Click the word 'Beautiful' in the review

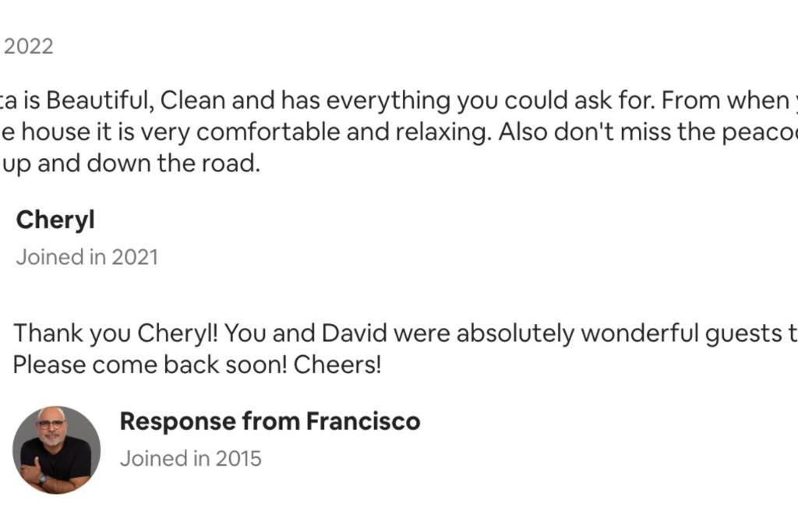pos(100,100)
